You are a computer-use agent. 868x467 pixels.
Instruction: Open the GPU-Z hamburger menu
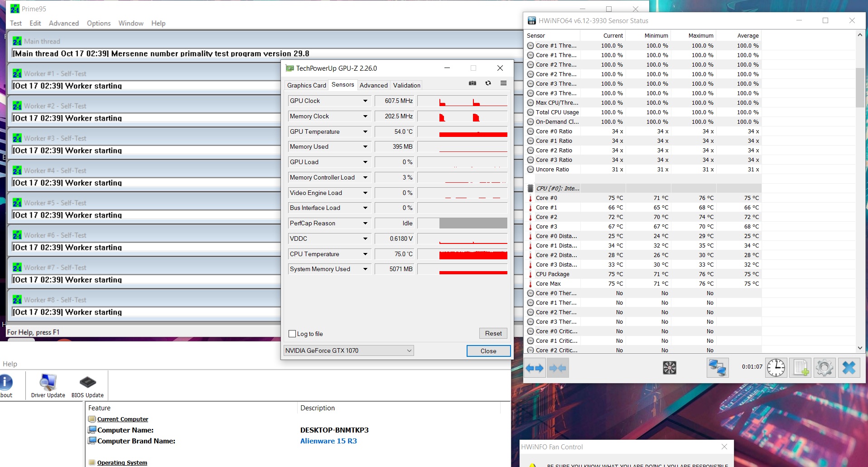503,83
